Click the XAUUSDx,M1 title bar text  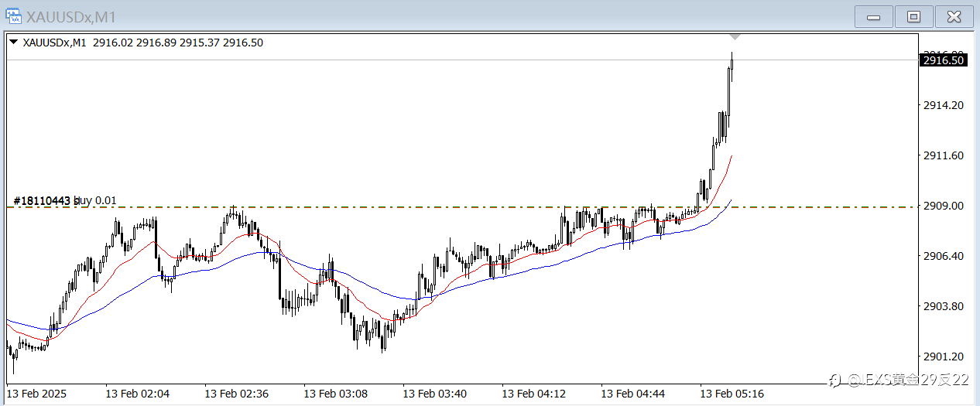click(73, 16)
